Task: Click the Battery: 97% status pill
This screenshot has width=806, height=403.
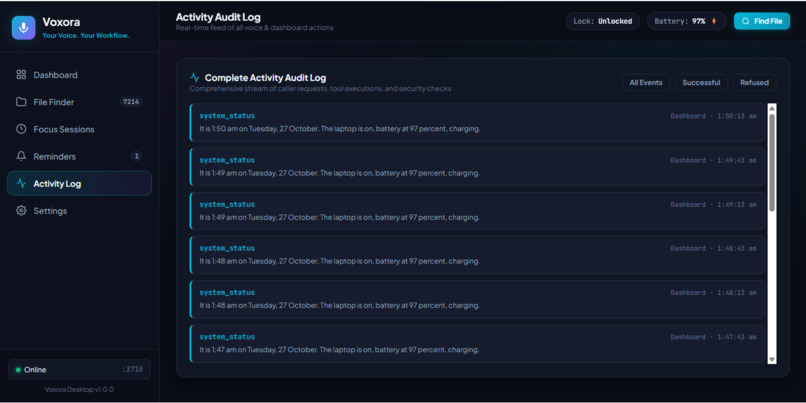Action: click(x=687, y=22)
